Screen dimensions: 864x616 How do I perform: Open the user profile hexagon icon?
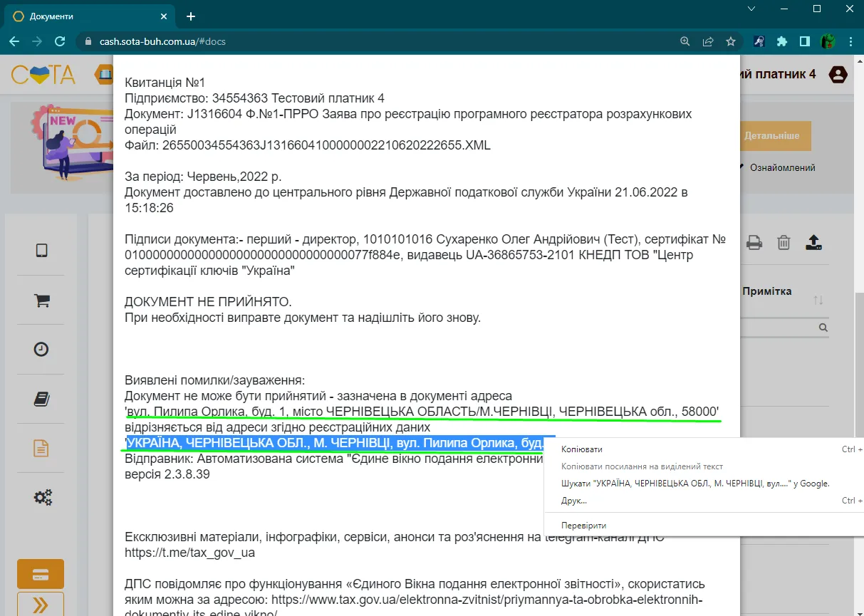pyautogui.click(x=838, y=73)
